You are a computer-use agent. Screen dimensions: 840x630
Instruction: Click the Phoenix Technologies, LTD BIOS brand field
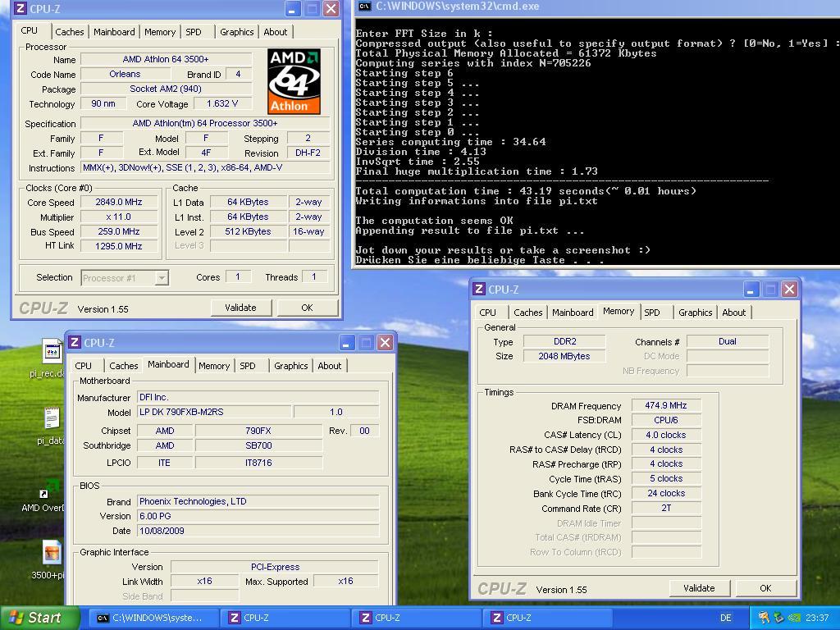[258, 501]
